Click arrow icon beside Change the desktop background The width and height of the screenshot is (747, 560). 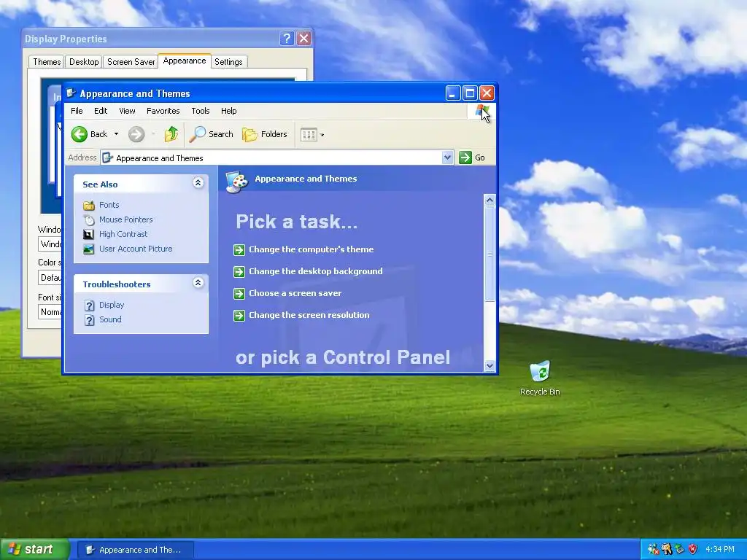[x=239, y=271]
